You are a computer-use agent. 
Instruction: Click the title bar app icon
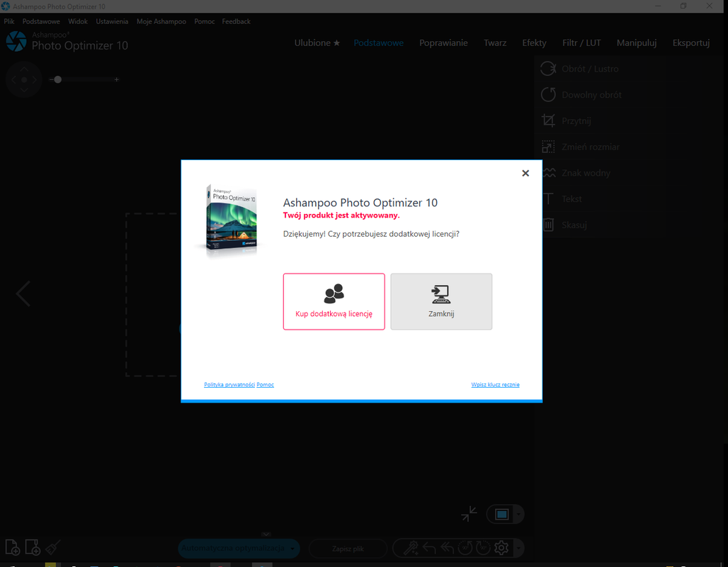point(6,6)
